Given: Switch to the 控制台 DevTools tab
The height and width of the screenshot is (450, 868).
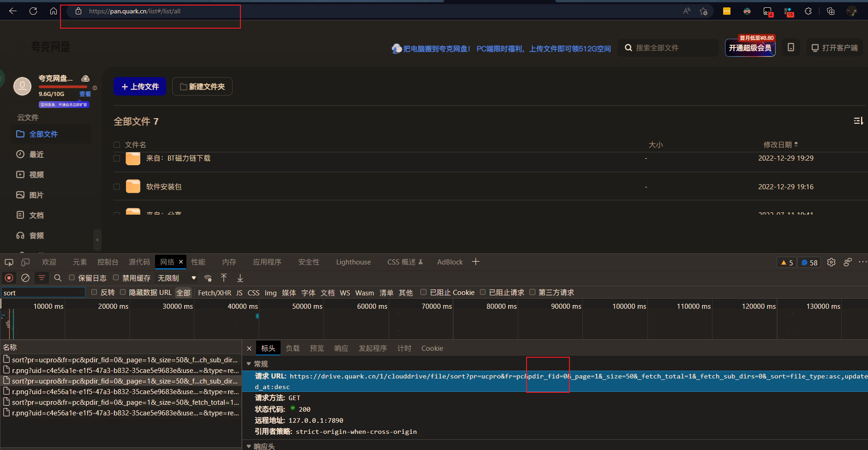Looking at the screenshot, I should coord(108,262).
